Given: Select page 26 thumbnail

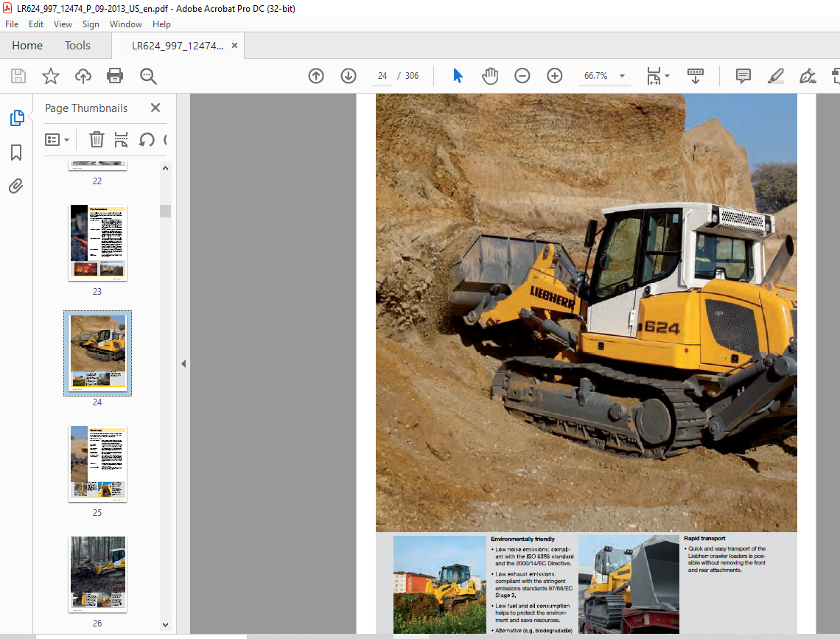Looking at the screenshot, I should pyautogui.click(x=97, y=574).
